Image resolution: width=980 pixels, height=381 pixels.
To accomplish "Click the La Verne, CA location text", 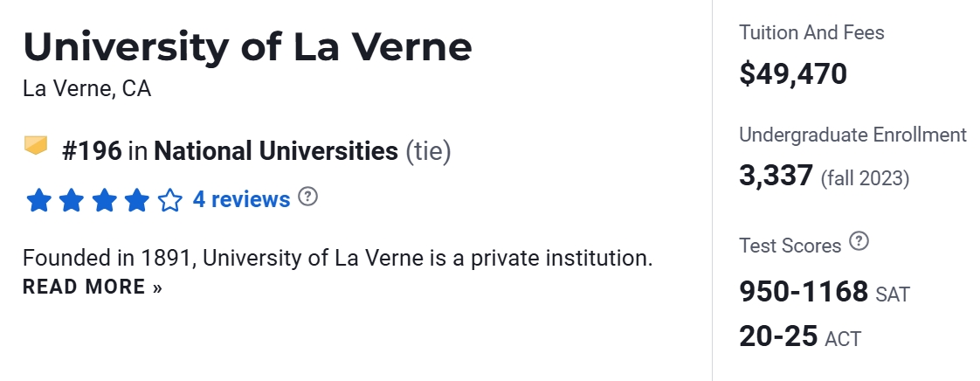I will click(86, 89).
